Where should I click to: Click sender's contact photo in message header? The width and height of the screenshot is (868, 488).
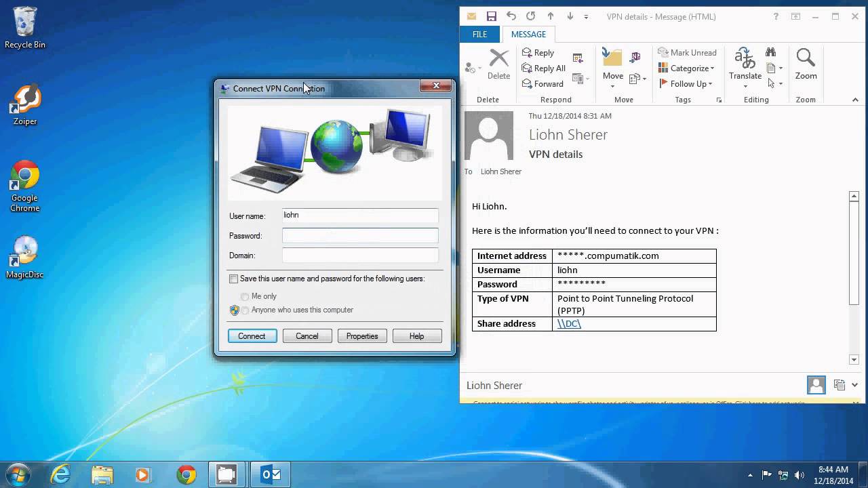488,136
